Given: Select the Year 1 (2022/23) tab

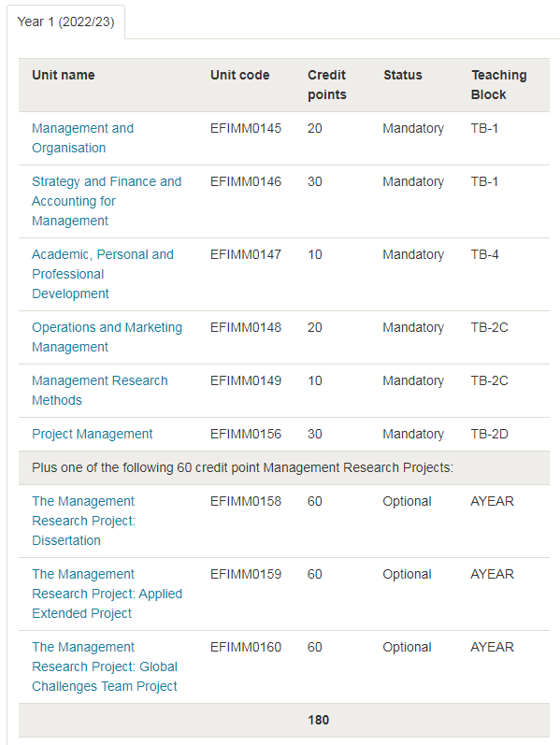Looking at the screenshot, I should pos(65,21).
